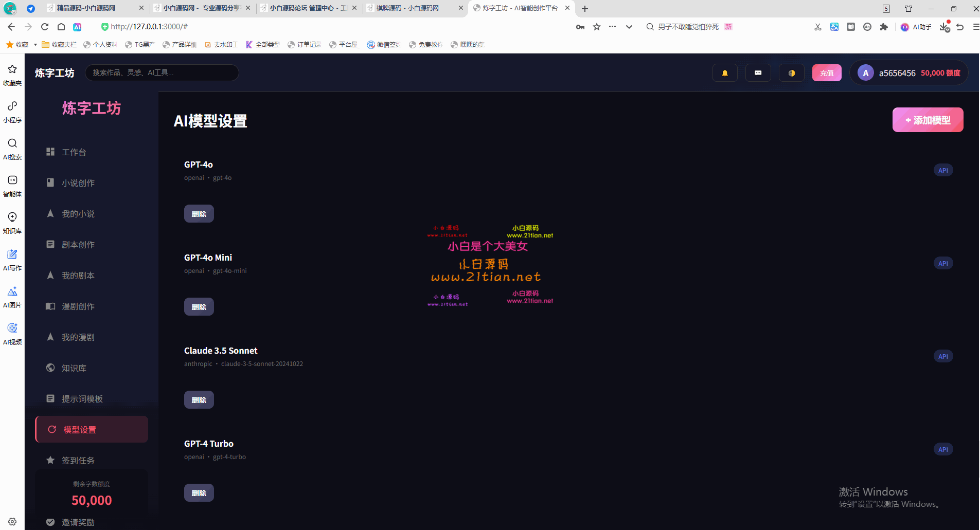Go back to the previous page
Viewport: 980px width, 530px height.
[x=11, y=27]
